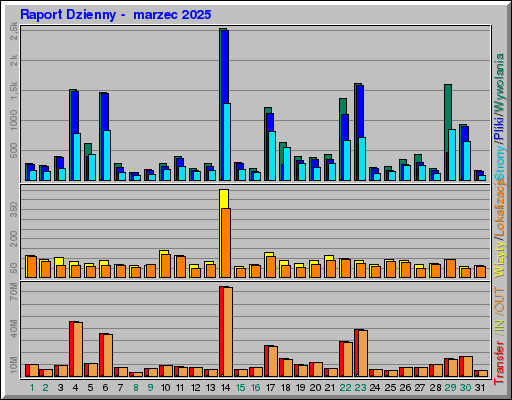Click the 'Wywolania' legend label
This screenshot has width=512, height=400.
(500, 83)
